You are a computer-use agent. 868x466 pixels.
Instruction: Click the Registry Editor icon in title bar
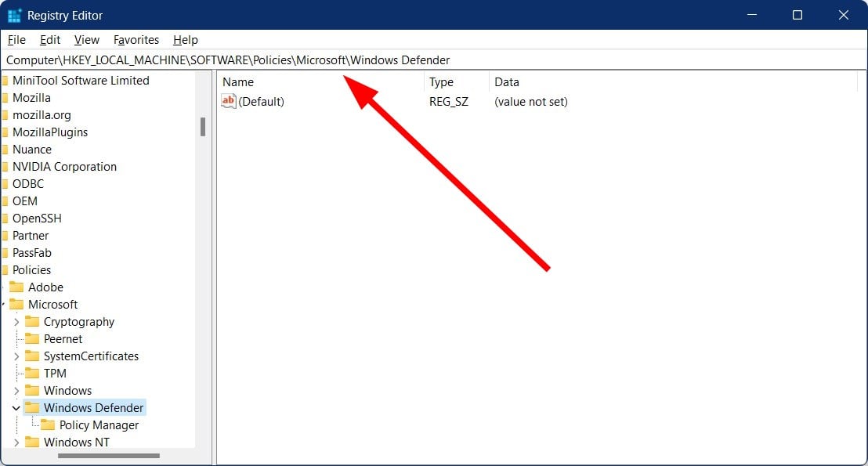tap(15, 15)
